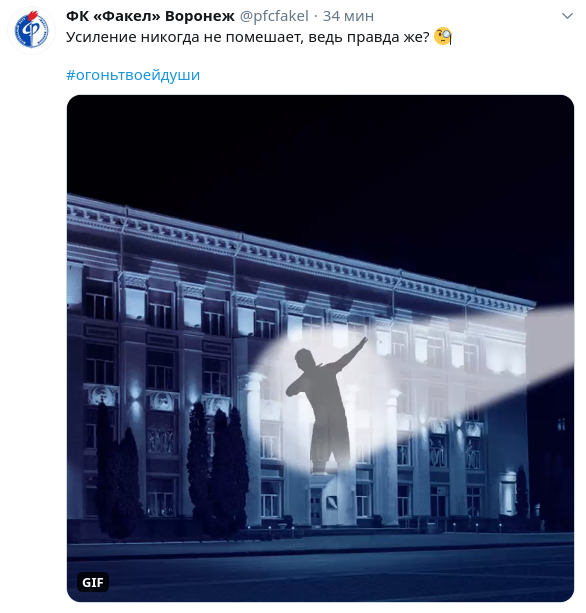Click the GIF badge on the media

93,582
